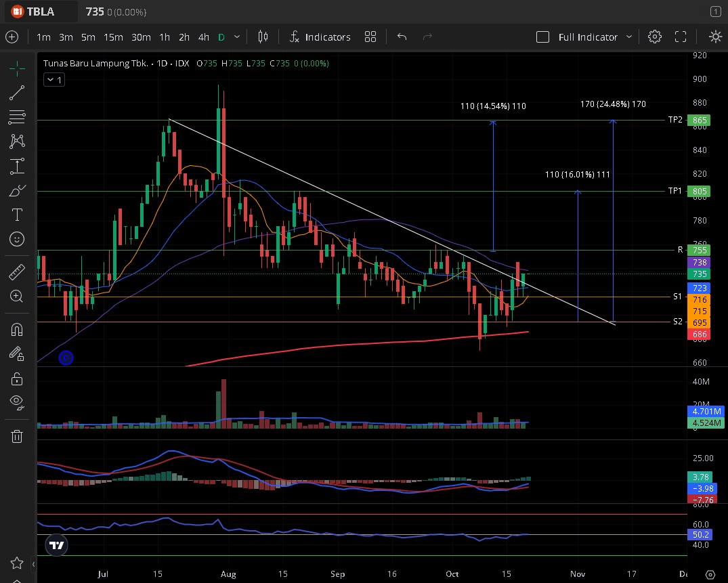The width and height of the screenshot is (728, 583).
Task: Select the trend line drawing tool
Action: (x=17, y=92)
